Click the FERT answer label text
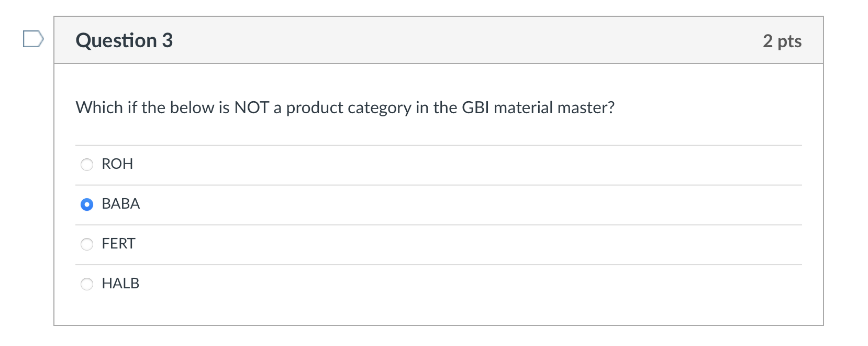868x346 pixels. tap(118, 244)
